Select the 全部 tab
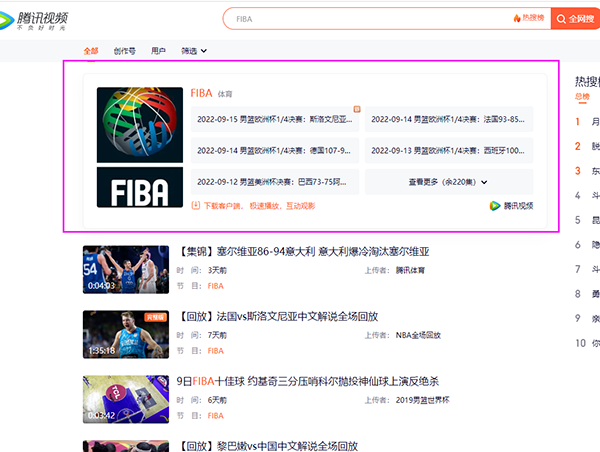This screenshot has height=452, width=600. (x=91, y=51)
